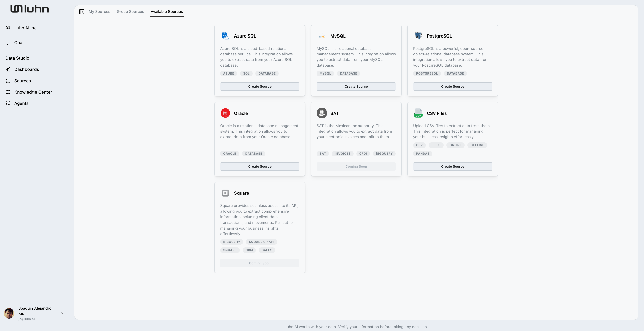
Task: Click the PostgreSQL elephant icon
Action: tap(418, 36)
